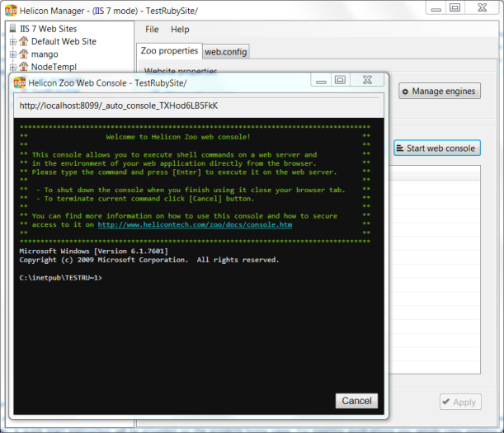Open the File menu
This screenshot has height=433, width=504.
(x=152, y=29)
